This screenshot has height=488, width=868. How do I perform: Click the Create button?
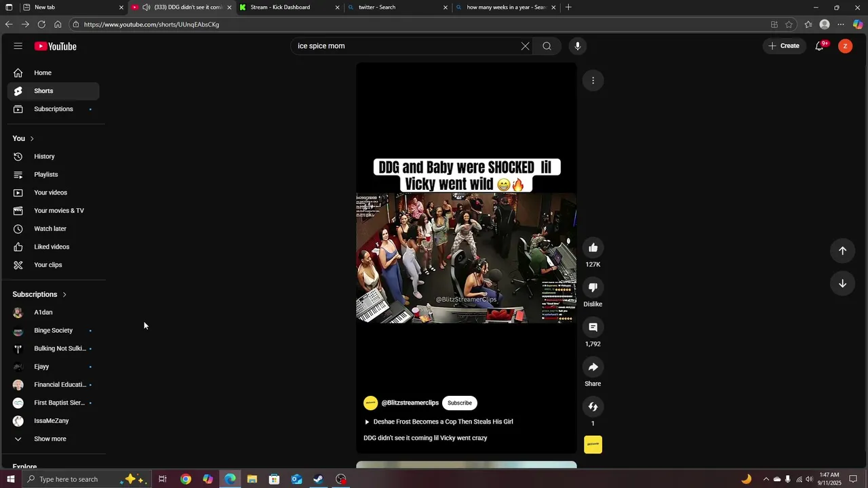click(x=784, y=46)
